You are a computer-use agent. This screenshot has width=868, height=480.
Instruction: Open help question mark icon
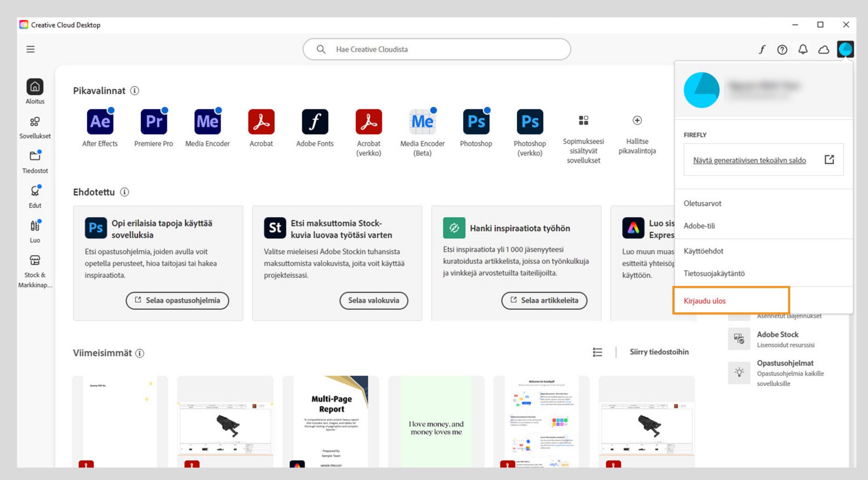click(x=782, y=50)
